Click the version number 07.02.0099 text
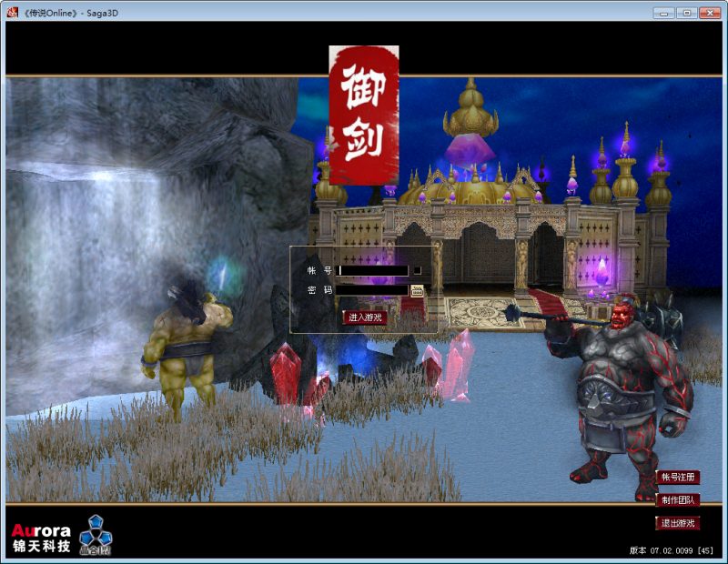 pyautogui.click(x=672, y=550)
